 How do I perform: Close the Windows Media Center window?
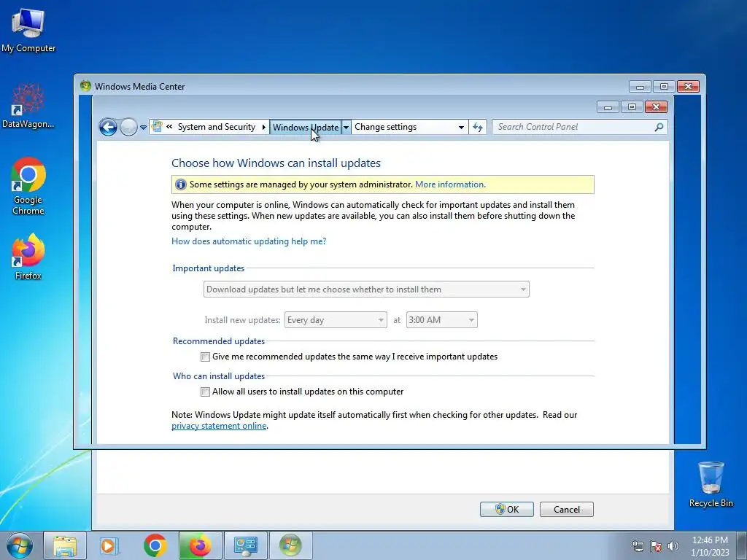point(688,87)
